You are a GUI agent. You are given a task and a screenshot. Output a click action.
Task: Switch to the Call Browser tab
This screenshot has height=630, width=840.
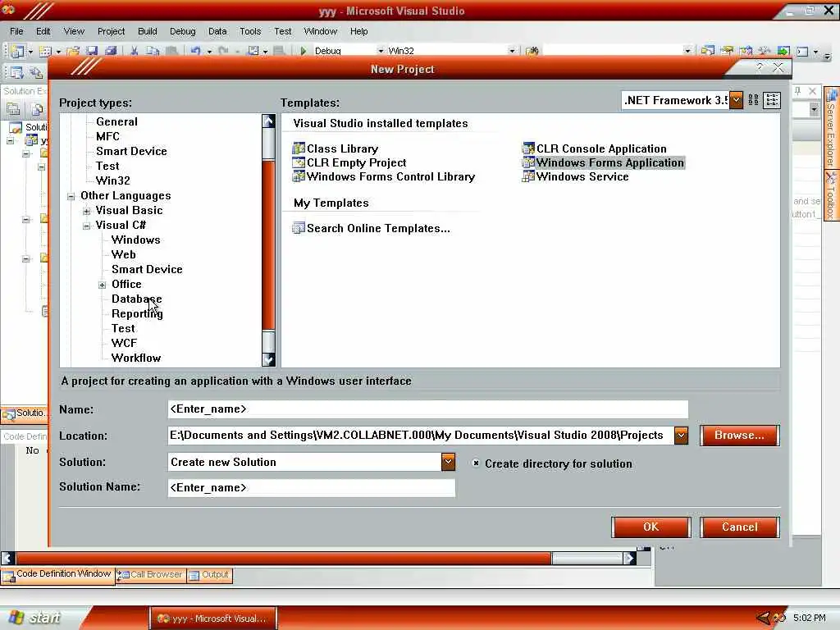[x=151, y=575]
